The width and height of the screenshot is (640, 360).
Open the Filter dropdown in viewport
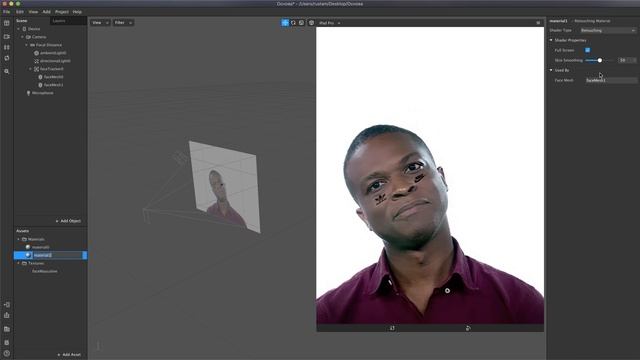click(123, 23)
